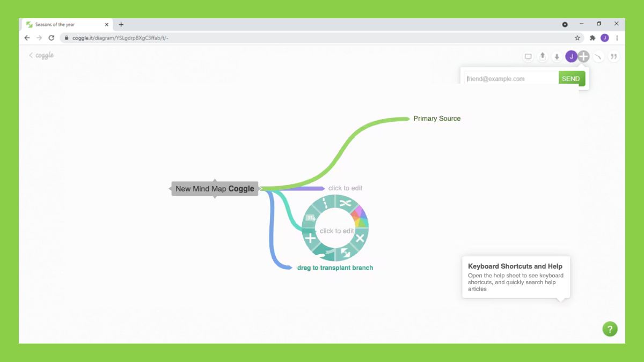The width and height of the screenshot is (644, 362).
Task: Click the tab search dropdown circle icon
Action: point(565,25)
